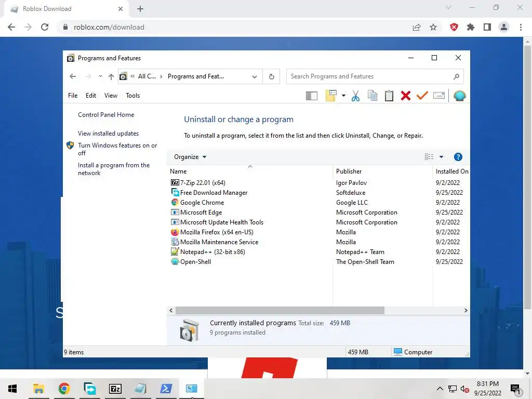Screen dimensions: 532x399
Task: Click the change view icon
Action: pos(429,157)
